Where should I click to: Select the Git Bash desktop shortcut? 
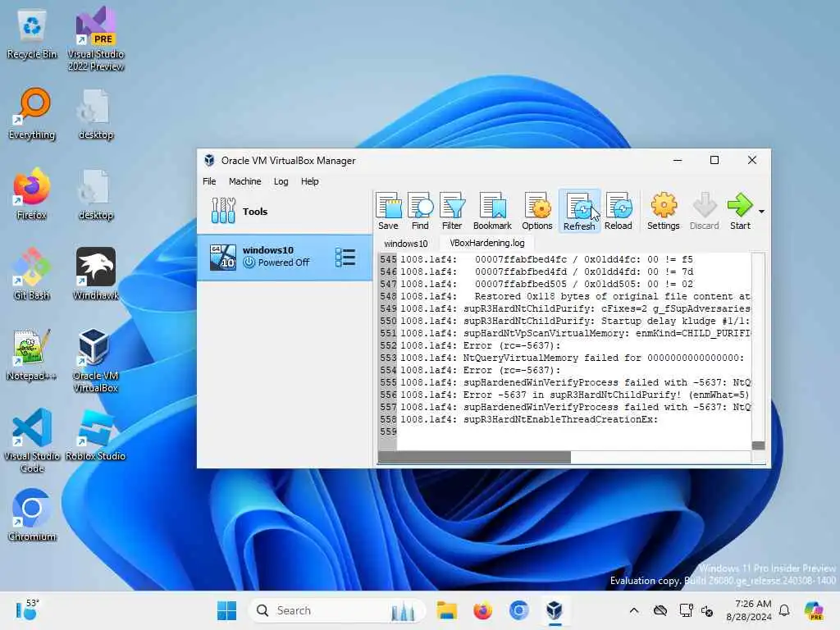(x=32, y=274)
